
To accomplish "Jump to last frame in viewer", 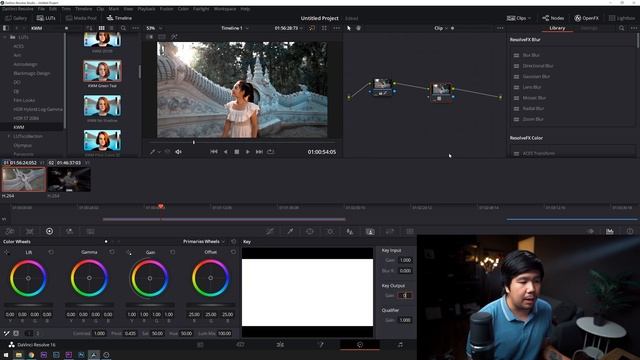I will point(259,152).
